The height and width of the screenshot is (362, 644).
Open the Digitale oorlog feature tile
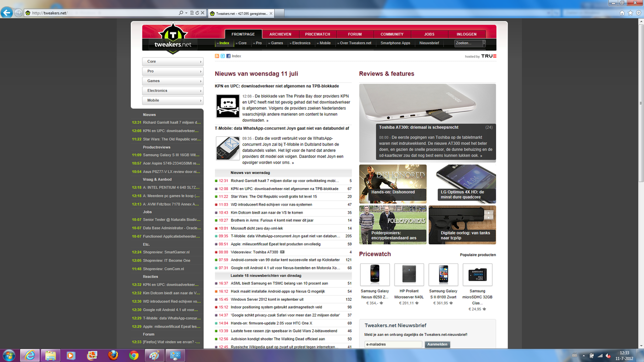(462, 225)
